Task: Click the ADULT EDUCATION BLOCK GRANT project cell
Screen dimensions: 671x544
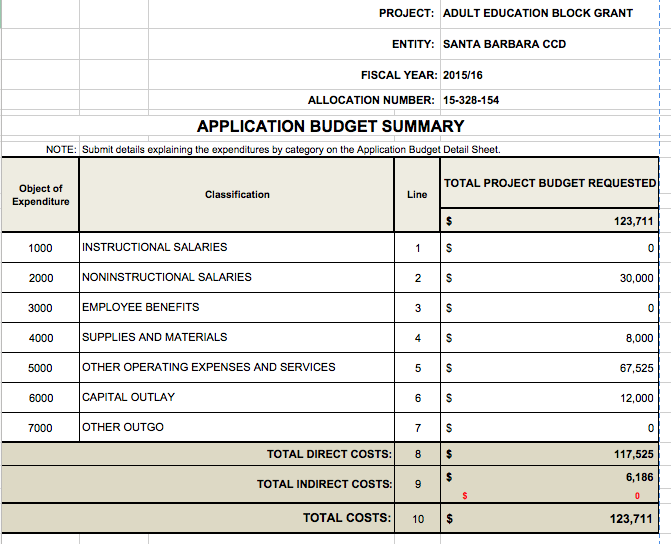Action: pos(537,14)
